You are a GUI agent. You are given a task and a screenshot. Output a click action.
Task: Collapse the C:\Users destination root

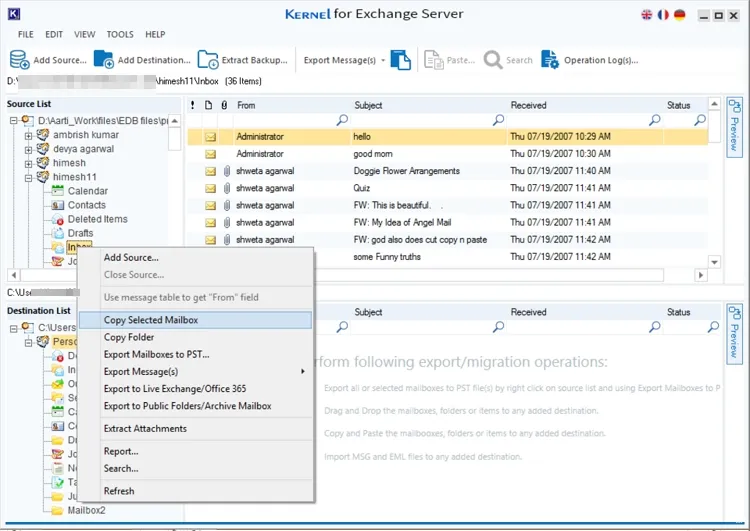tap(13, 328)
